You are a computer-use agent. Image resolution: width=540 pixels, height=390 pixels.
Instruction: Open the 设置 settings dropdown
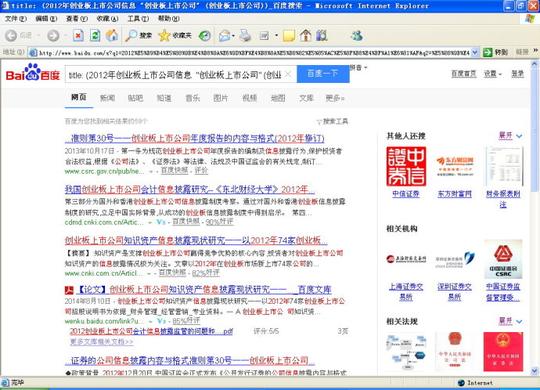[493, 74]
